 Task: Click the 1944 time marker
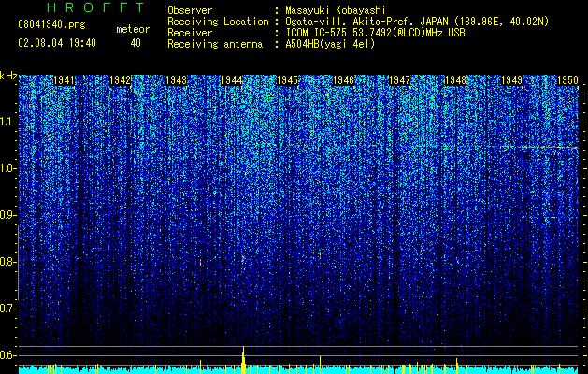tap(232, 80)
